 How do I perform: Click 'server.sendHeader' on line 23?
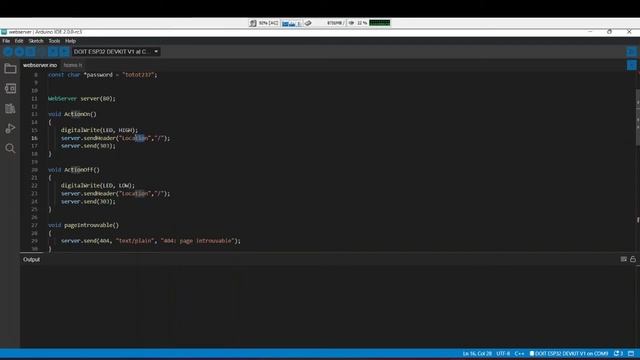pos(89,193)
